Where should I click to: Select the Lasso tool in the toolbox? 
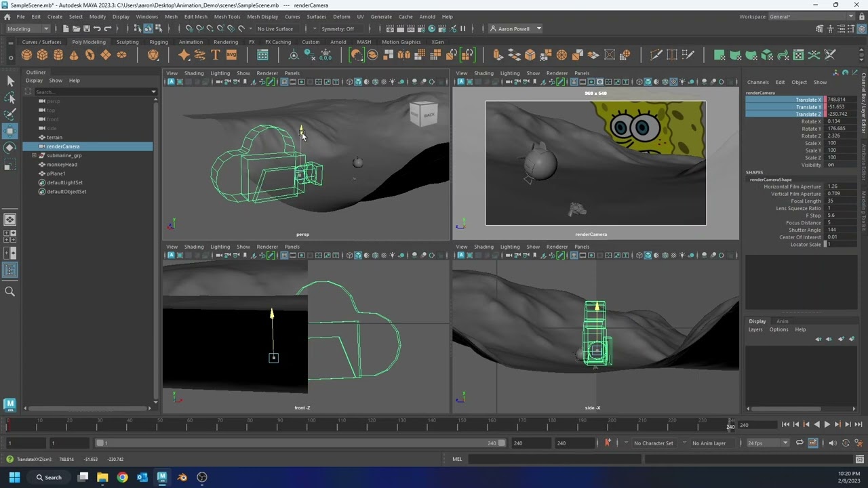coord(10,98)
